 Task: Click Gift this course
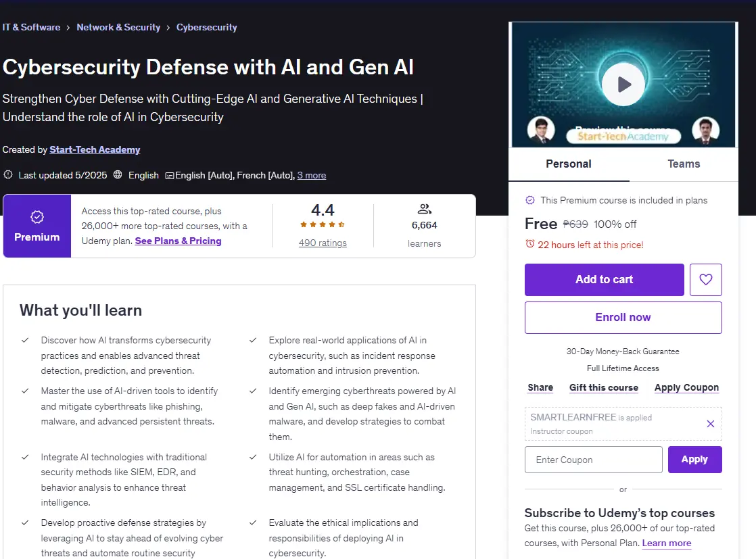[604, 387]
